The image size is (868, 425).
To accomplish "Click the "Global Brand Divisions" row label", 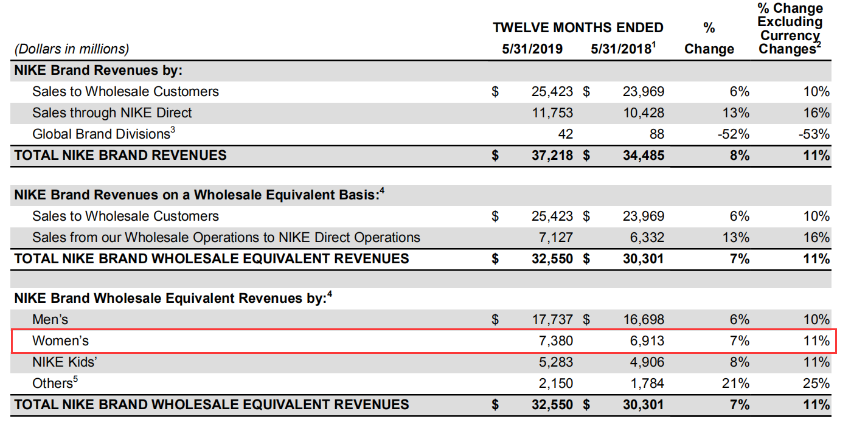I will coord(102,134).
